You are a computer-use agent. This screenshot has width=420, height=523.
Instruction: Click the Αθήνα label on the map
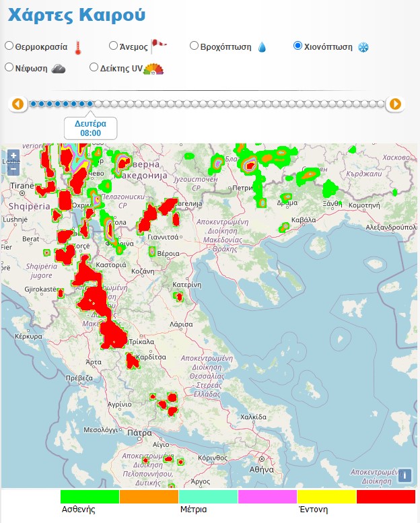262,469
